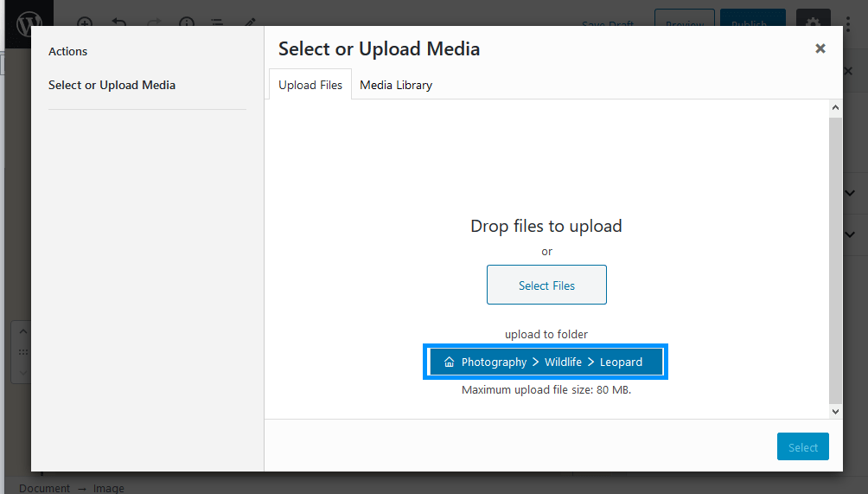Click the undo arrow icon
This screenshot has width=868, height=494.
coord(118,23)
